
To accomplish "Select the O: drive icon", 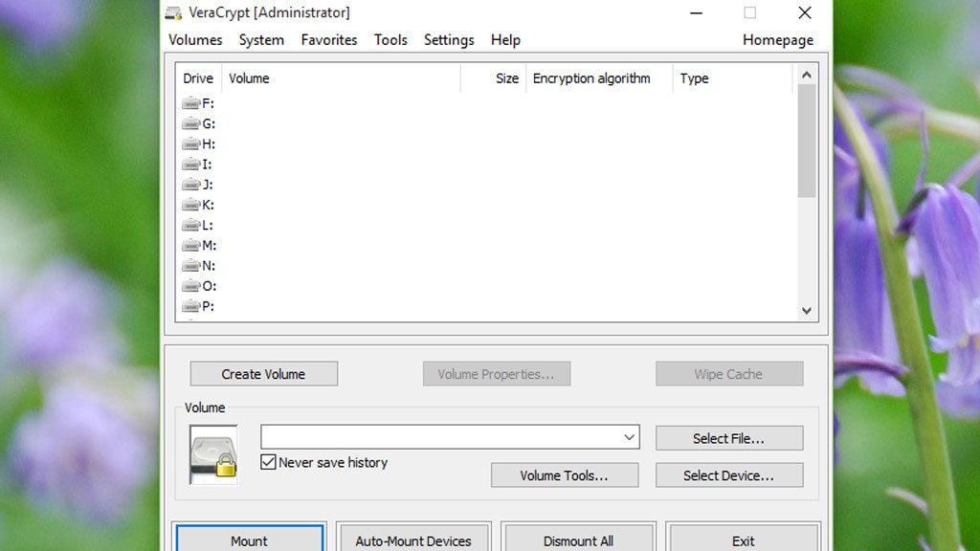I will click(190, 286).
